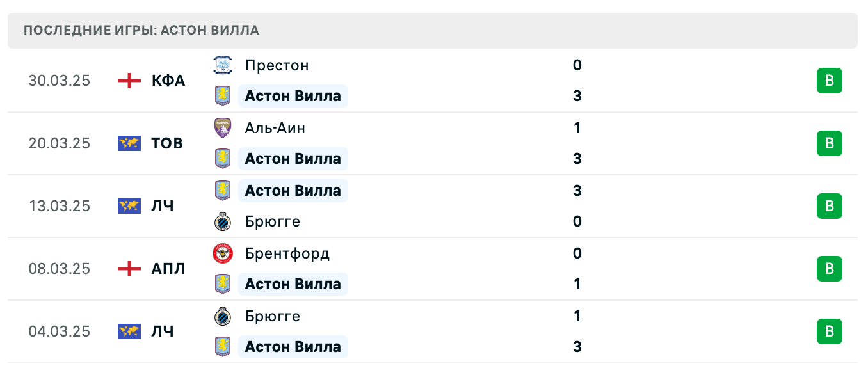
Task: Click the Brugge club crest
Action: [x=222, y=221]
